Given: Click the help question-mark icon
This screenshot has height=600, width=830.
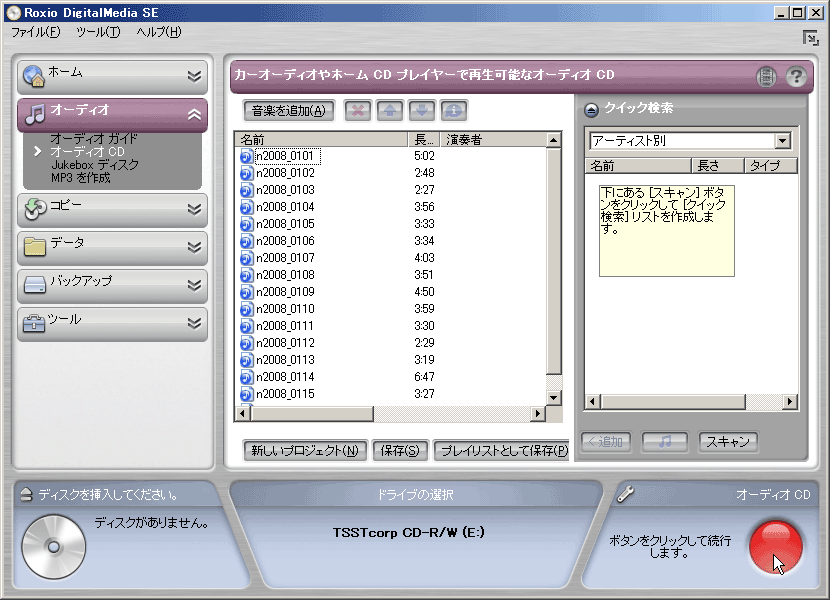Looking at the screenshot, I should point(795,76).
